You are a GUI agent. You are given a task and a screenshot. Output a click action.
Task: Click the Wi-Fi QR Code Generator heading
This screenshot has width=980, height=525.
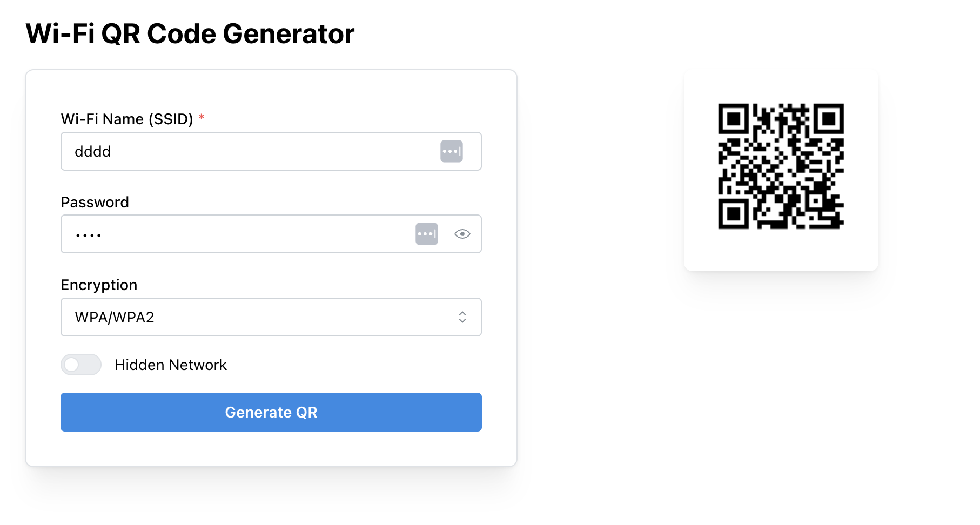pyautogui.click(x=190, y=33)
